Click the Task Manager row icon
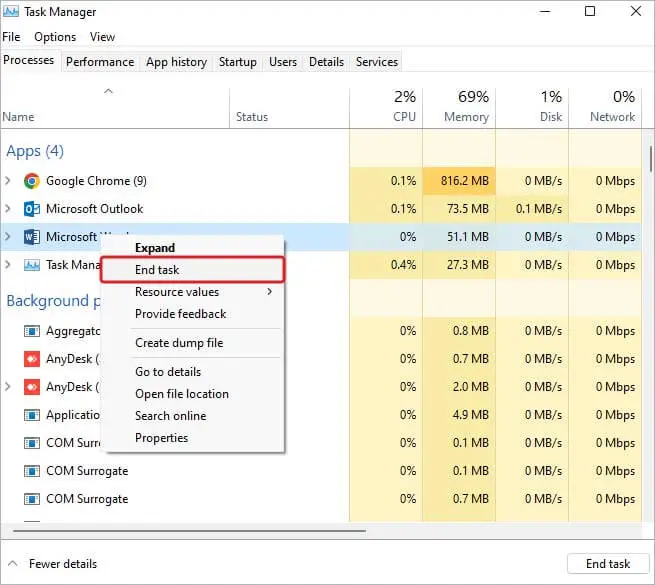 tap(32, 265)
